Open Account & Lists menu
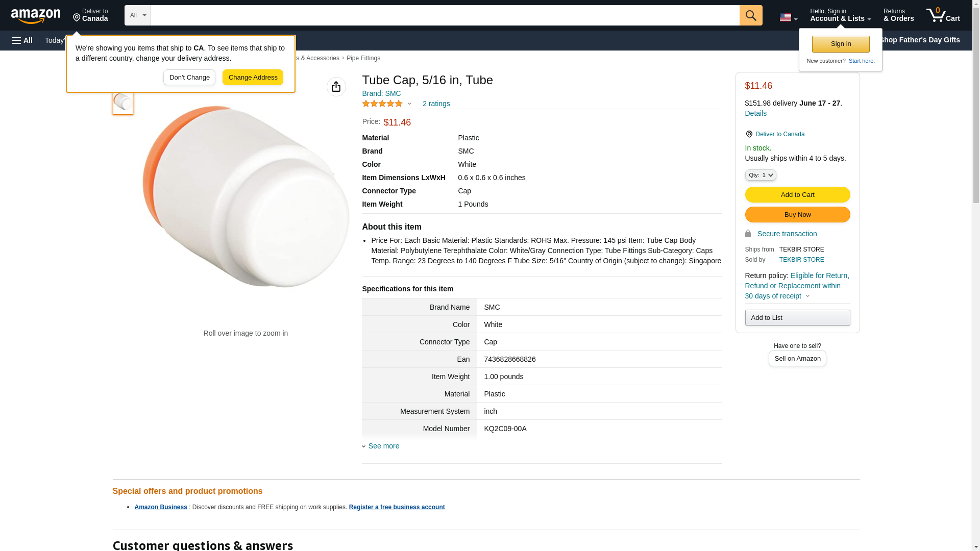Image resolution: width=980 pixels, height=551 pixels. [840, 15]
